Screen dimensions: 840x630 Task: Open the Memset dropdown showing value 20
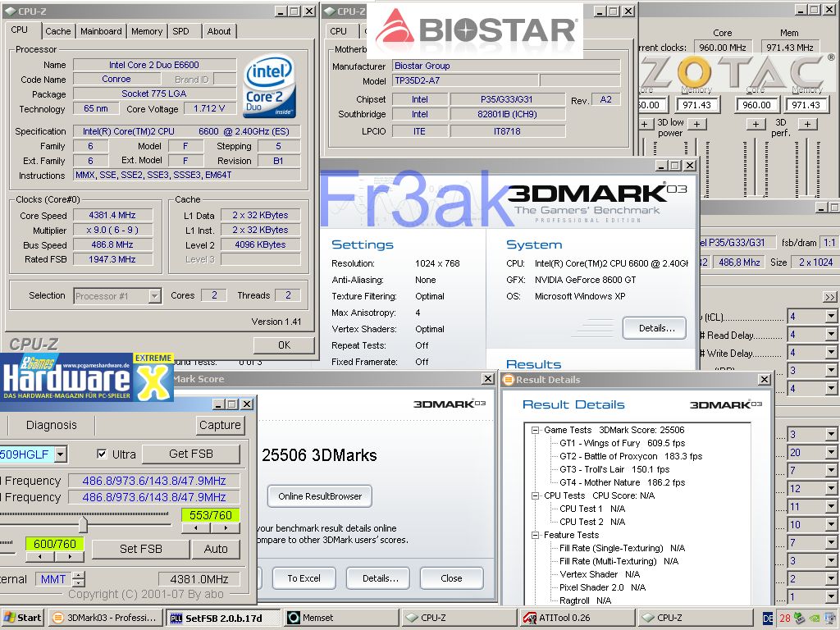(x=831, y=453)
